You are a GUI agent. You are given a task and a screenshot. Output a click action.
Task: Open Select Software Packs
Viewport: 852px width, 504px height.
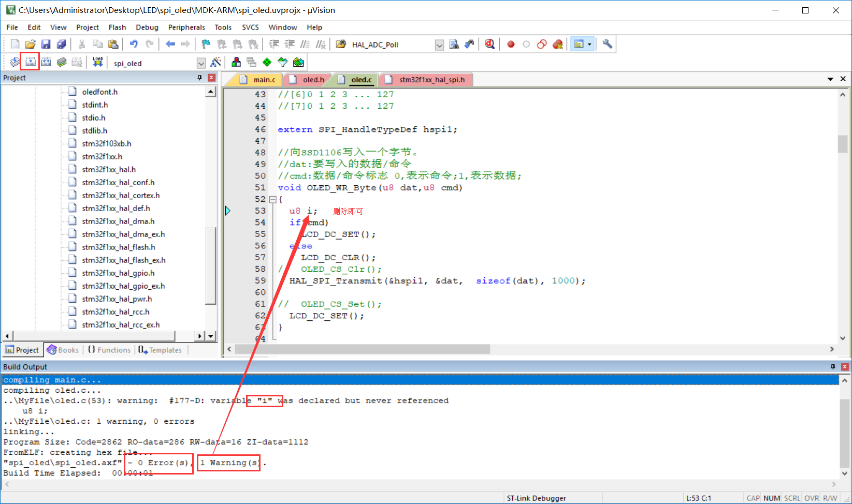[x=283, y=63]
